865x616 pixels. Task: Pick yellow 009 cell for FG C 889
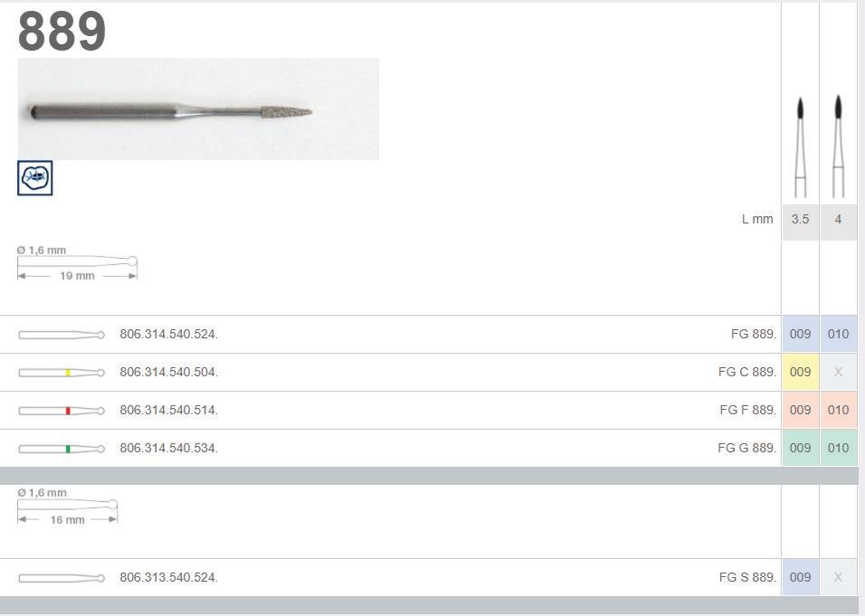[801, 373]
